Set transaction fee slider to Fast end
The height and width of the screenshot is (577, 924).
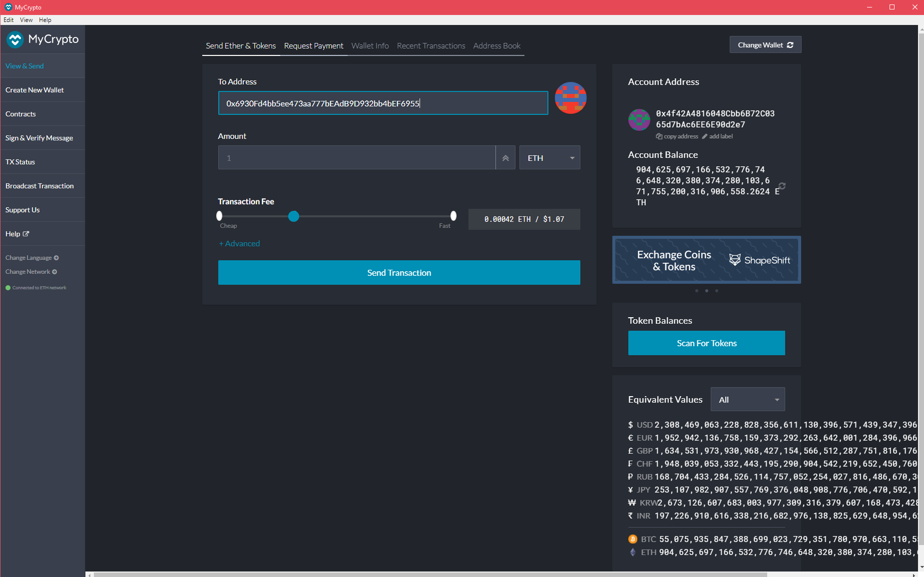453,216
